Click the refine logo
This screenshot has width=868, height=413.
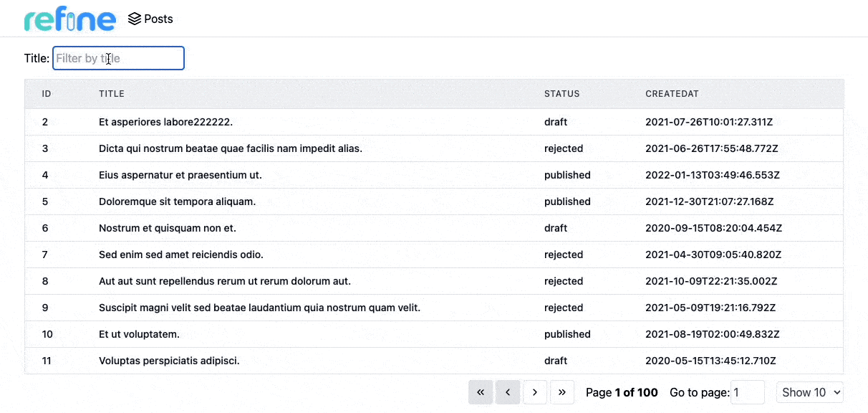pyautogui.click(x=69, y=19)
